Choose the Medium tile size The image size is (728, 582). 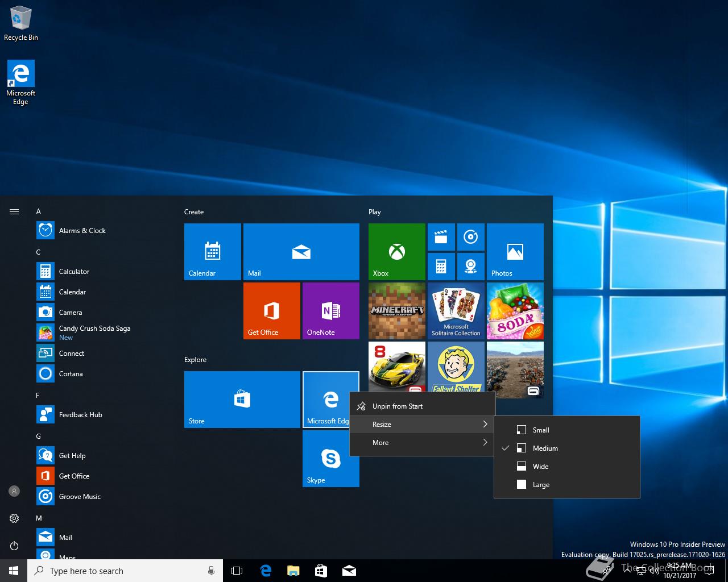[x=567, y=448]
